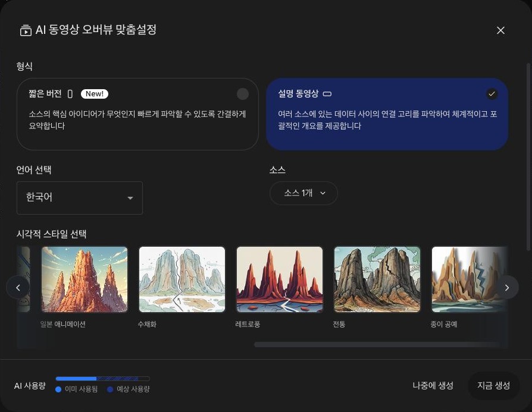Click the vertical scrollbar of the dialog

pyautogui.click(x=528, y=157)
